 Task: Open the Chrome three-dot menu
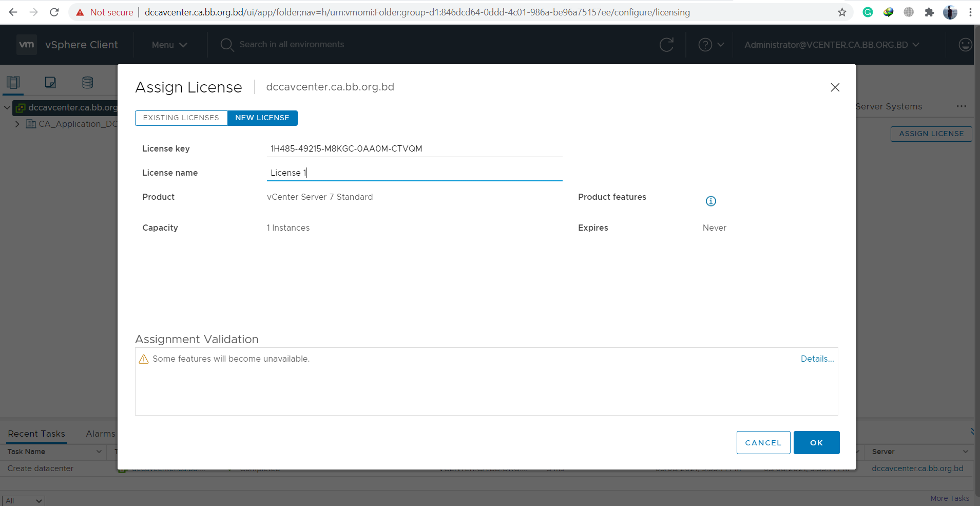click(x=970, y=12)
